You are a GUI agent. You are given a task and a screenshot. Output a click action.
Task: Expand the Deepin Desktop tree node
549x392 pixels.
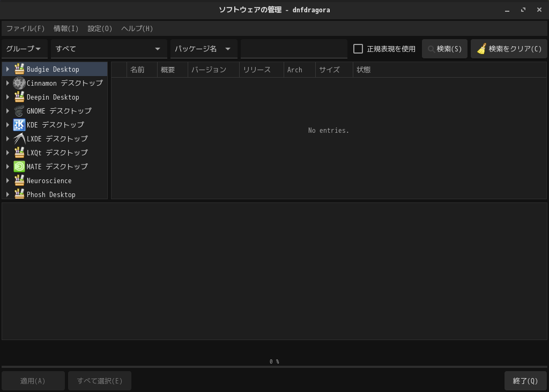(x=8, y=97)
